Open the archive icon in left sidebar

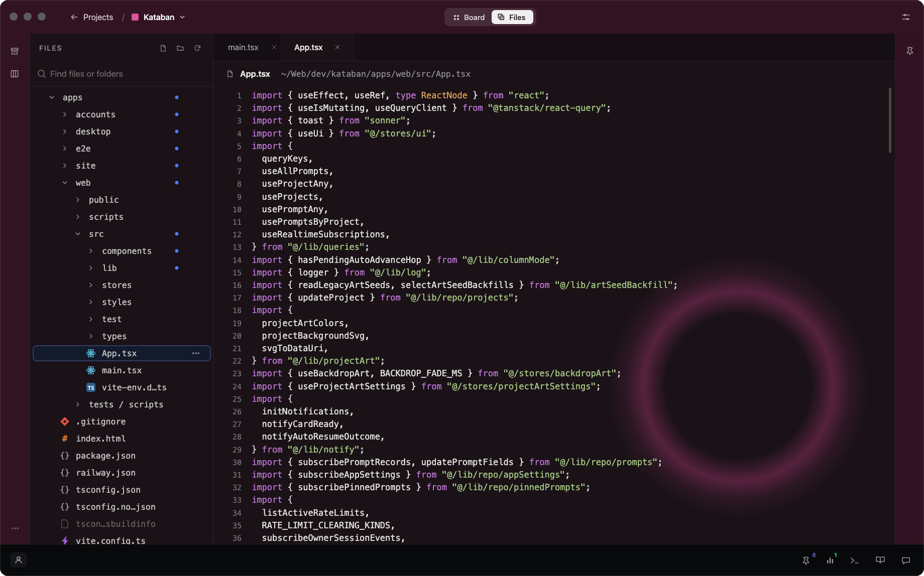[15, 51]
